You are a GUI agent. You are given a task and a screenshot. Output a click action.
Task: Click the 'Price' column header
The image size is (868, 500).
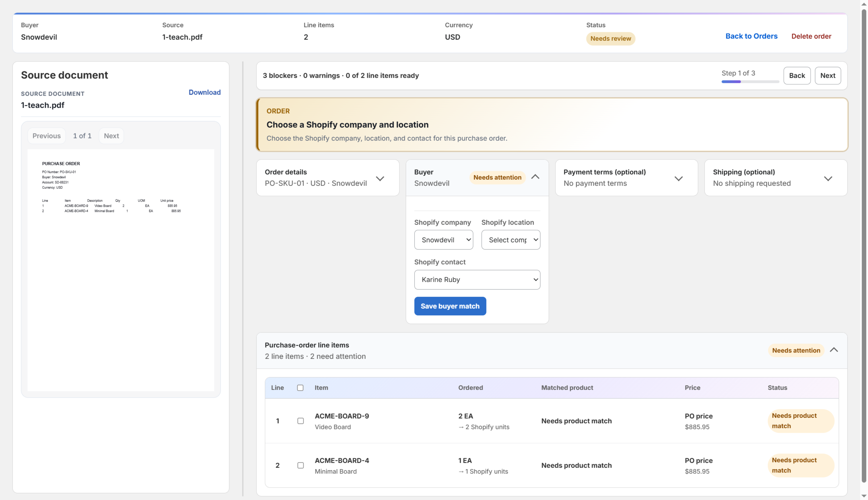[692, 388]
